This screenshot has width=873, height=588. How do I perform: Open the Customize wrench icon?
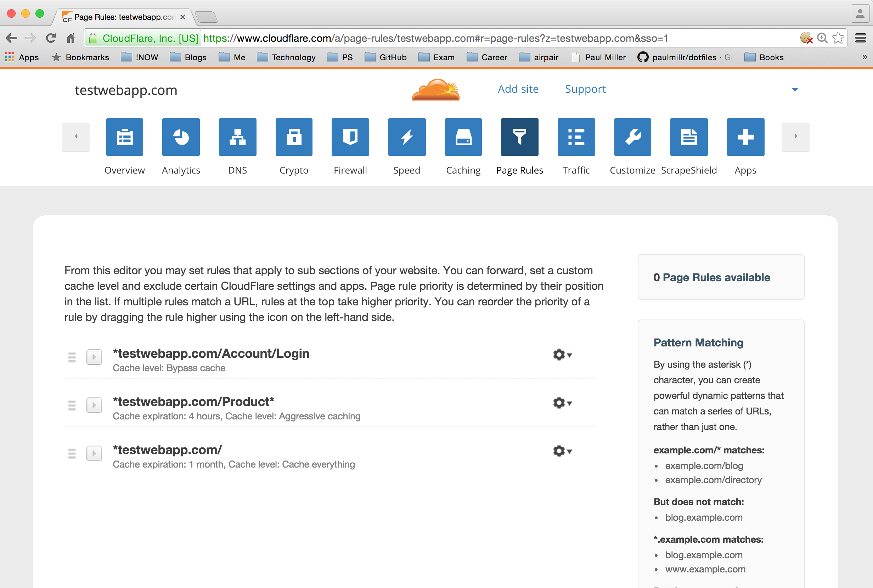[633, 137]
